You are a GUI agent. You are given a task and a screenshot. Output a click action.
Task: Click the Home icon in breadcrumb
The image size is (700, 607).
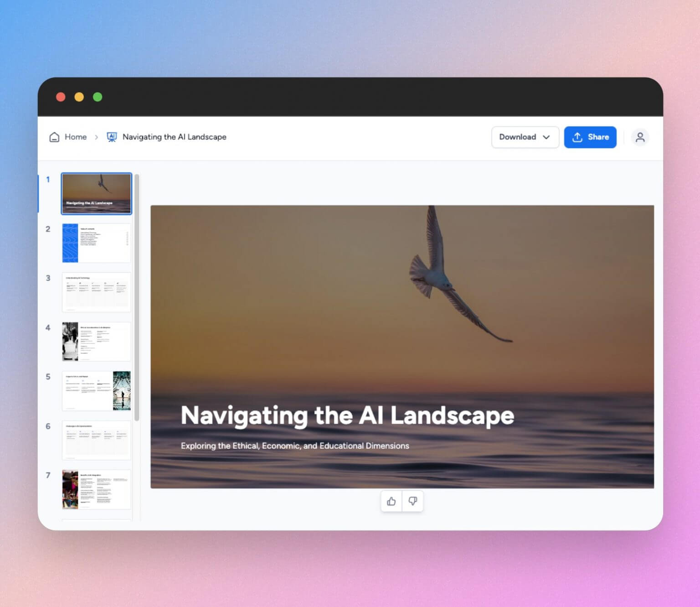coord(54,137)
